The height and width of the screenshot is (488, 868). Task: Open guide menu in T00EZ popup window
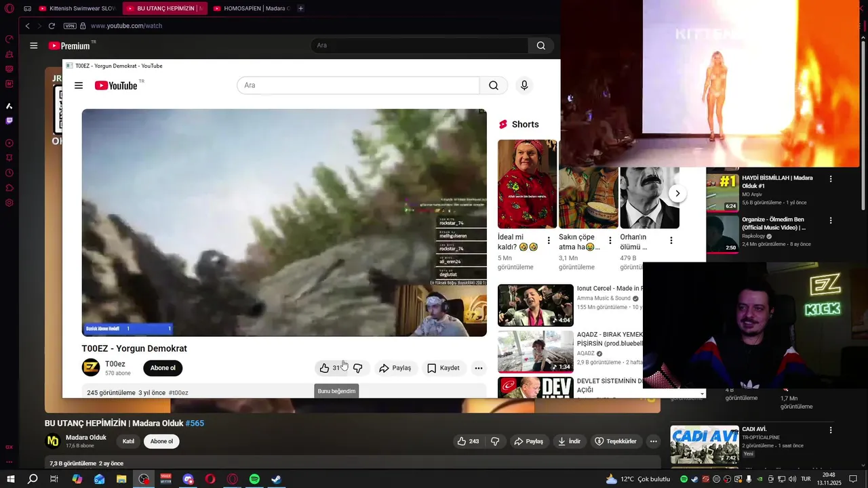tap(79, 85)
